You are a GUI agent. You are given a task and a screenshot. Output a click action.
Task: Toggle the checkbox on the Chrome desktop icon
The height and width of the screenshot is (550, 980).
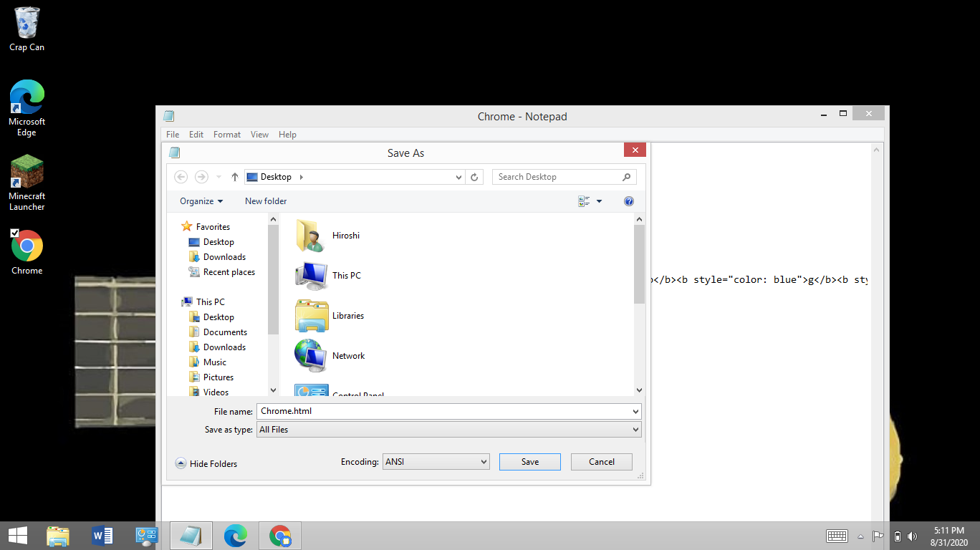pyautogui.click(x=14, y=233)
